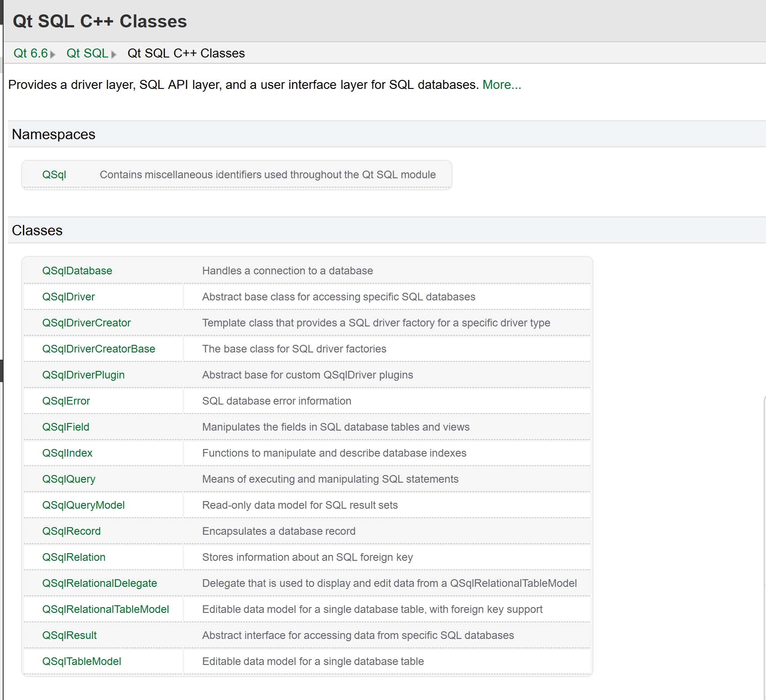Viewport: 766px width, 700px height.
Task: Click 'Functions to manipulate and describe database indexes'
Action: [x=334, y=453]
